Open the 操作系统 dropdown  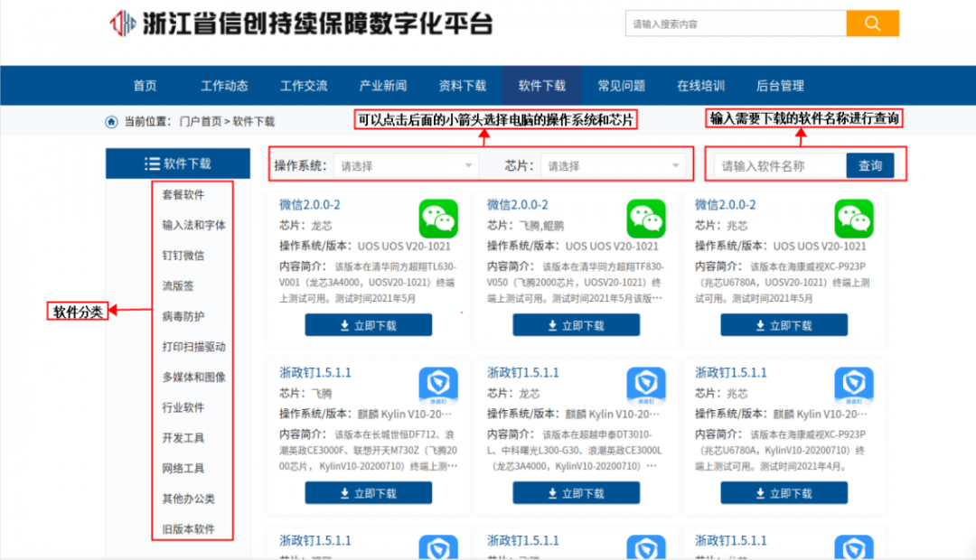point(407,165)
